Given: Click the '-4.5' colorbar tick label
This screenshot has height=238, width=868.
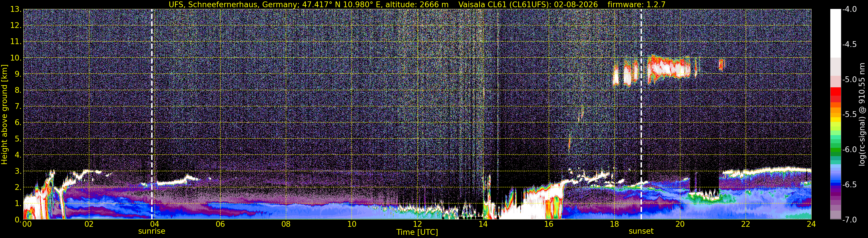Looking at the screenshot, I should (849, 44).
